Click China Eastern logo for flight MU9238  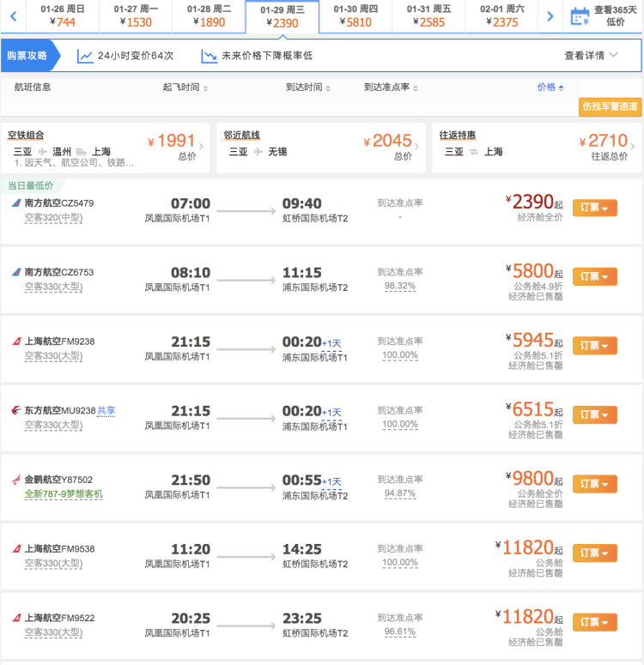point(16,410)
